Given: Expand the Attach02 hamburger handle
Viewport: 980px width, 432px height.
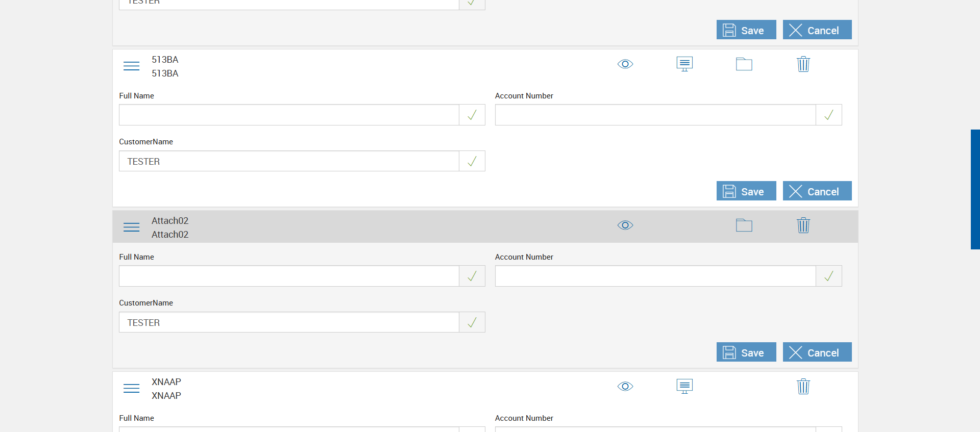Looking at the screenshot, I should click(x=131, y=227).
